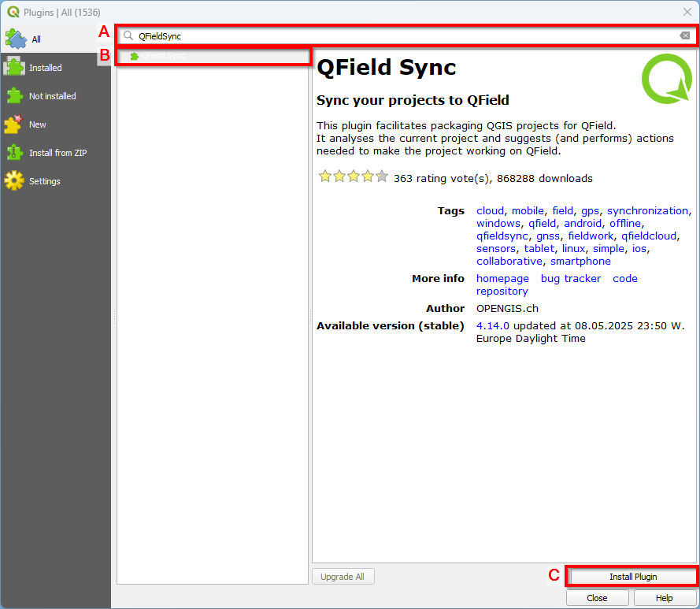
Task: Click the Installed plugins puzzle icon
Action: 15,68
